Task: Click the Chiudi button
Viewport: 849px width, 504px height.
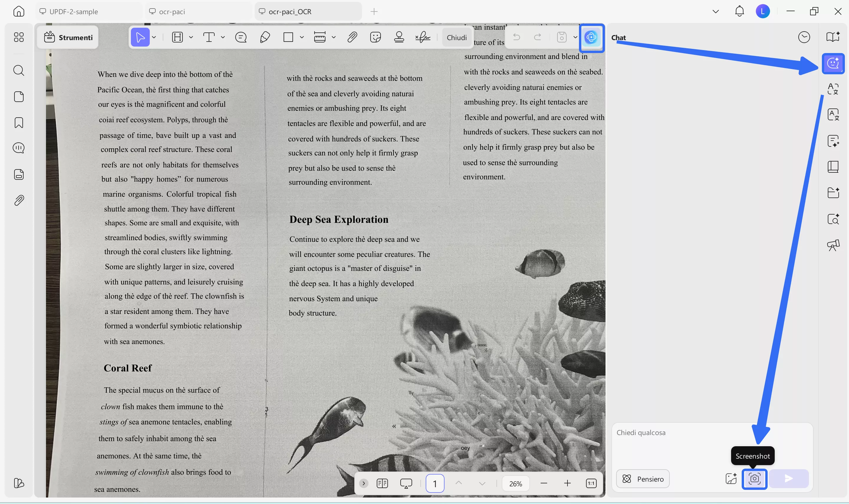Action: tap(456, 37)
